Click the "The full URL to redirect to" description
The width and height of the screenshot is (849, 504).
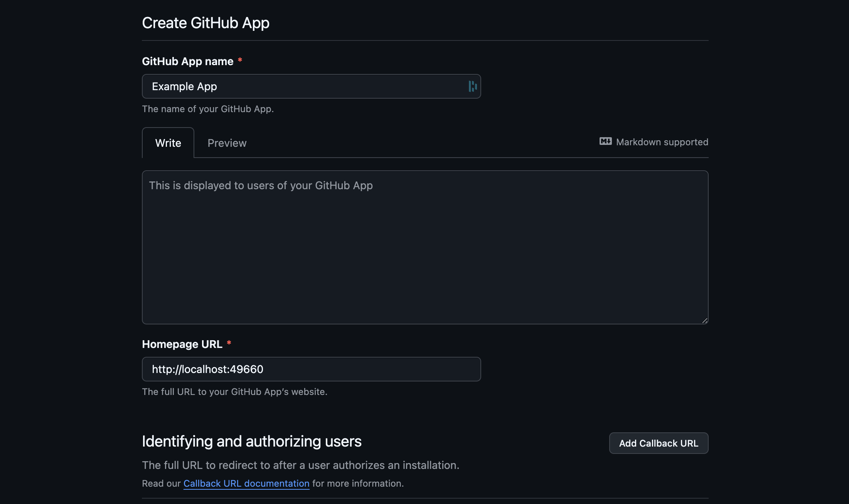click(301, 465)
